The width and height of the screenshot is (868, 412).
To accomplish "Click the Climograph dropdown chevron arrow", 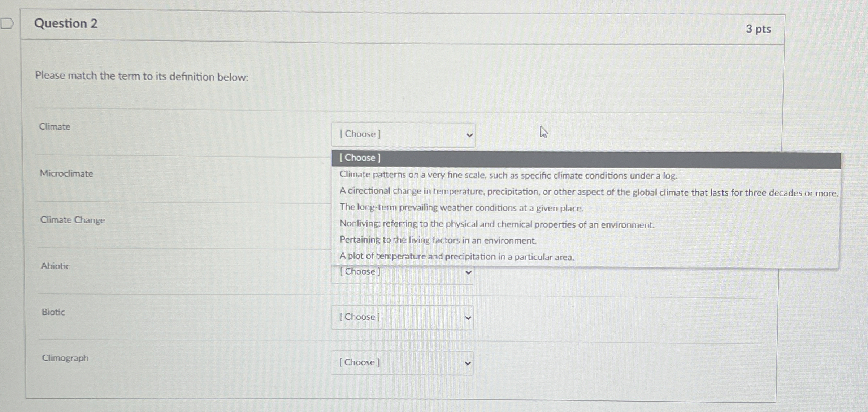I will click(468, 363).
